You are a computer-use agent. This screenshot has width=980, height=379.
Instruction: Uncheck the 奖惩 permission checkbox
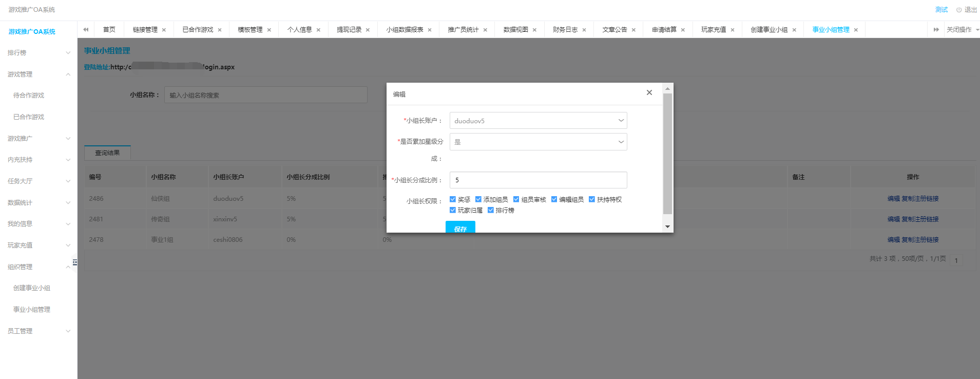point(453,199)
